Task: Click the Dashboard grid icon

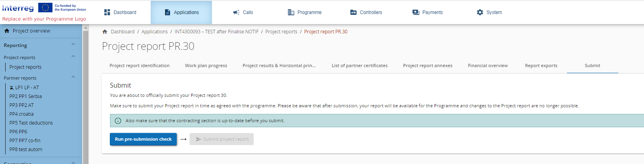Action: [x=107, y=12]
